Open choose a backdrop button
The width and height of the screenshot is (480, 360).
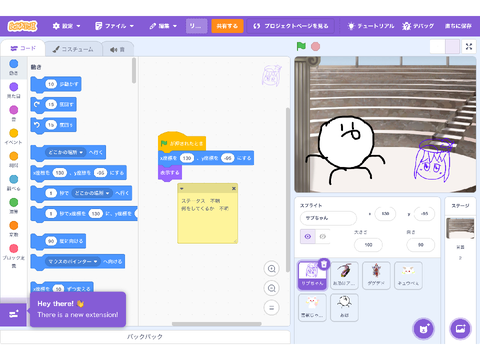click(460, 329)
